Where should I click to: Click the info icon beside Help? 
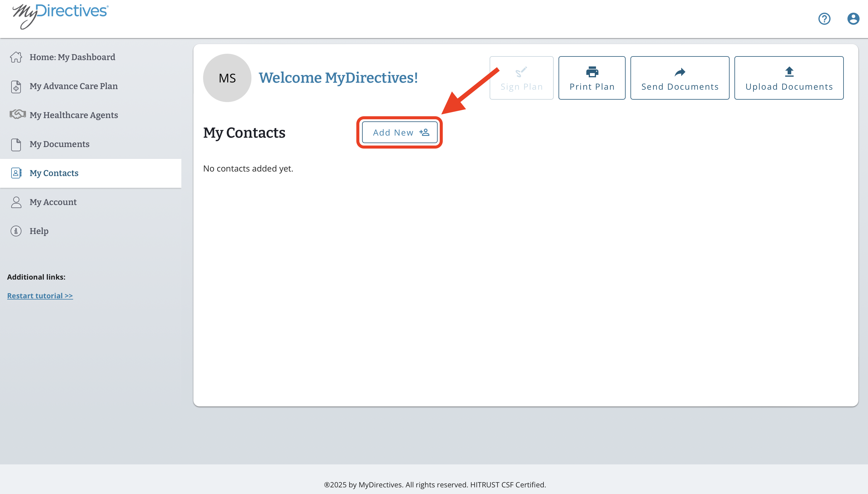(16, 231)
